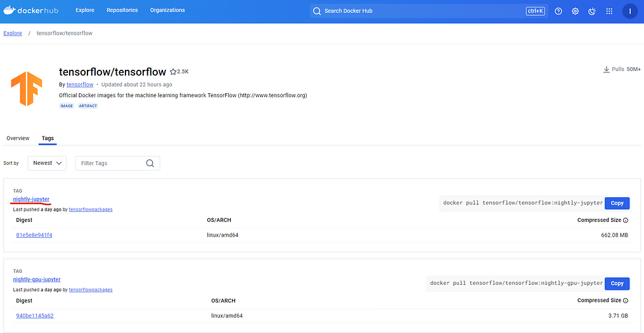Click the search magnifier in Docker Hub search
644x333 pixels.
317,11
